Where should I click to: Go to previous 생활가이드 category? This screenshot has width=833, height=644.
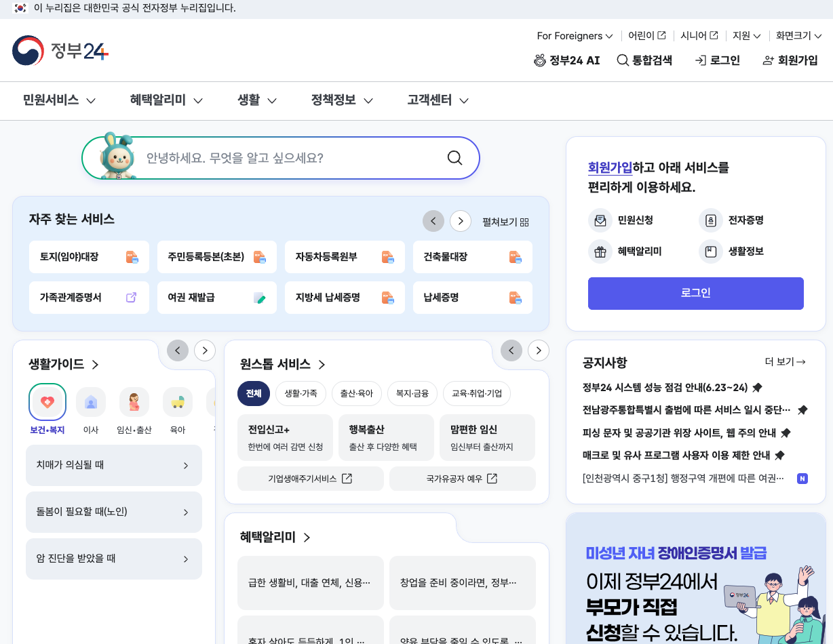178,350
